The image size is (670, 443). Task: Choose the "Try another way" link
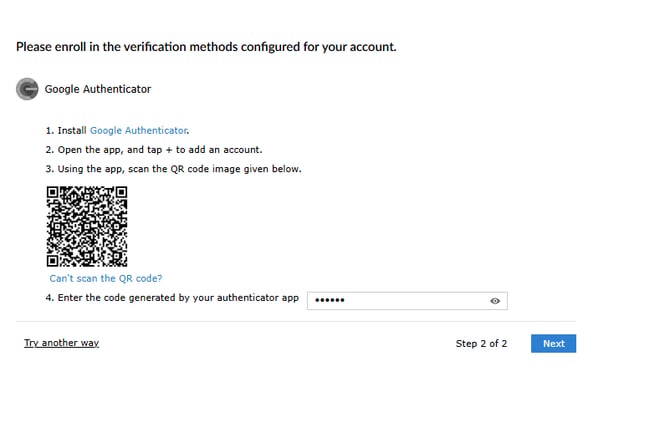click(62, 343)
